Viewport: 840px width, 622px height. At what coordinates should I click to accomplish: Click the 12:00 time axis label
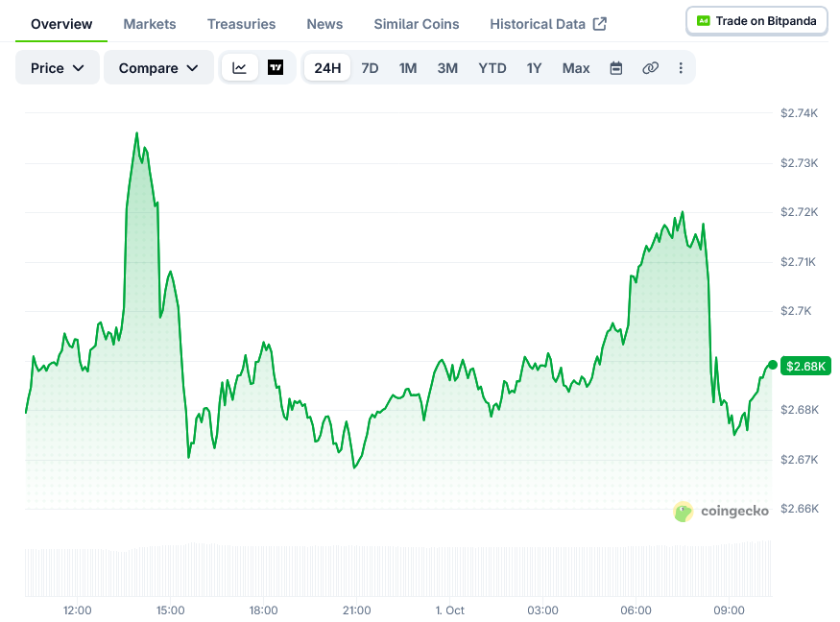pyautogui.click(x=77, y=610)
